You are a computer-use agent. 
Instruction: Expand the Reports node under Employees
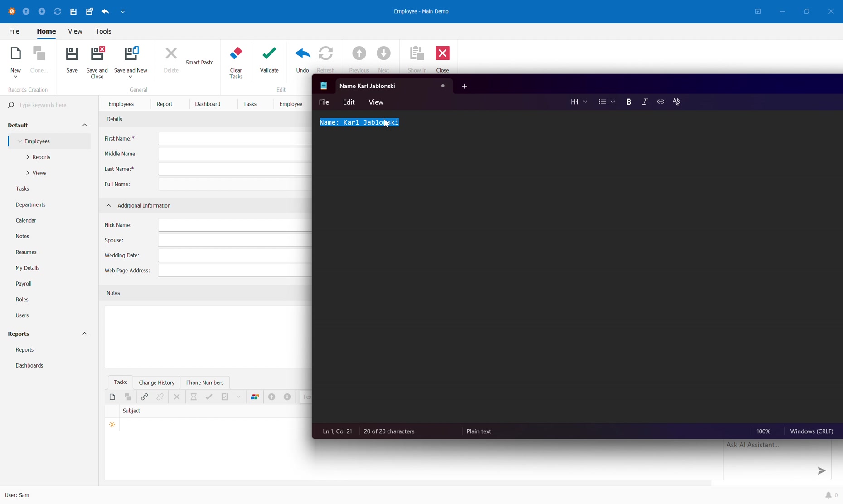28,157
